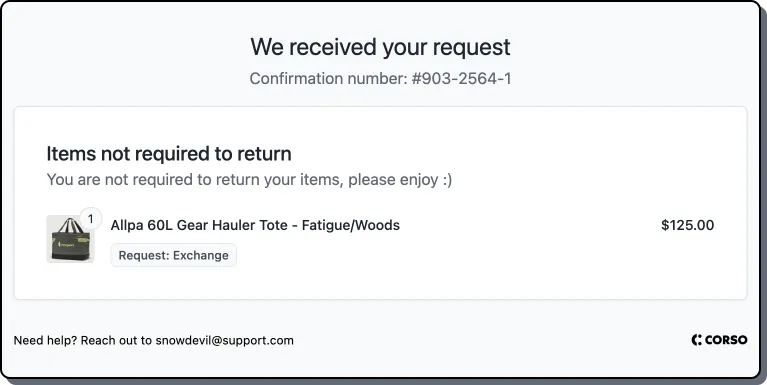Click the $125.00 price
Screen dimensions: 767x385
pyautogui.click(x=687, y=225)
